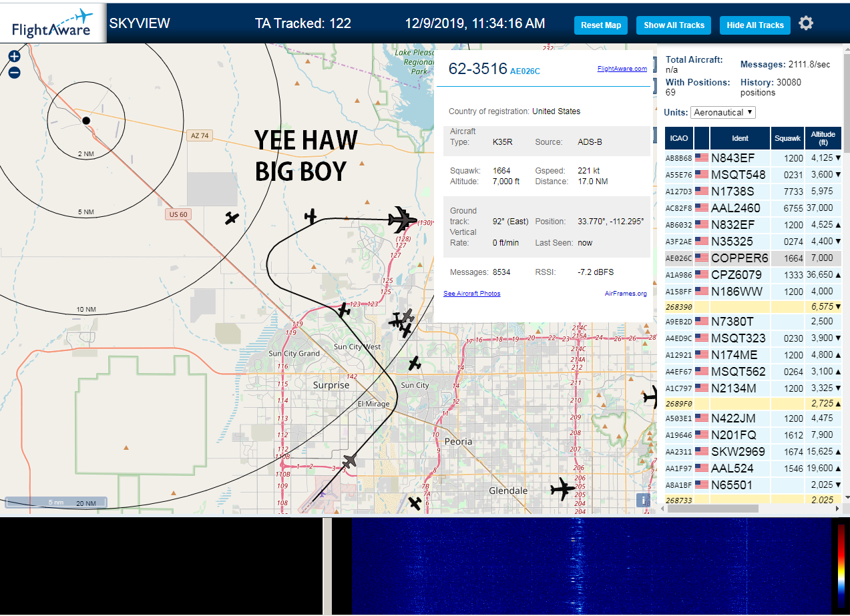Select the AAL524 aircraft row

click(753, 469)
